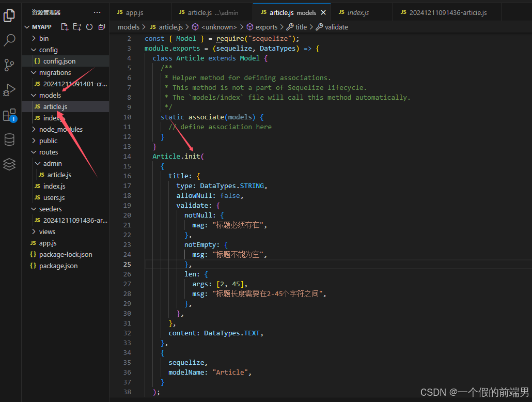The width and height of the screenshot is (532, 402).
Task: Click require("sequelize") on line 2
Action: (256, 38)
